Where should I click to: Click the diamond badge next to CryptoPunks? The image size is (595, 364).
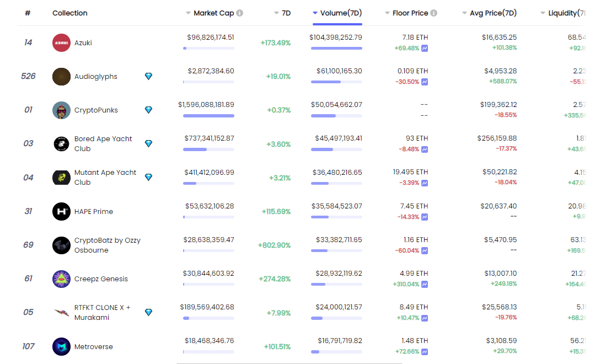[x=149, y=110]
